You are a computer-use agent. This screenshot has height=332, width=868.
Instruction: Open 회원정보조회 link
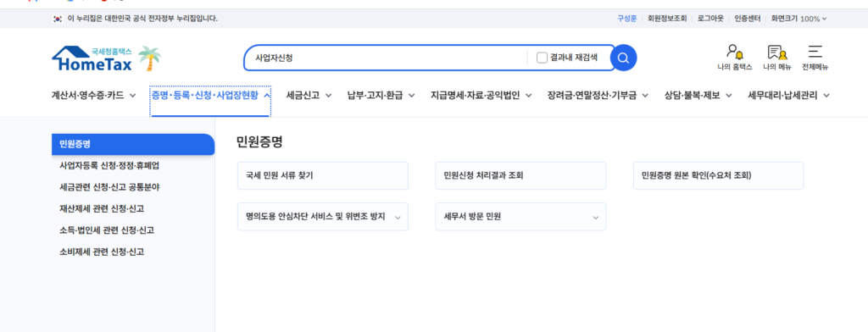pos(667,19)
